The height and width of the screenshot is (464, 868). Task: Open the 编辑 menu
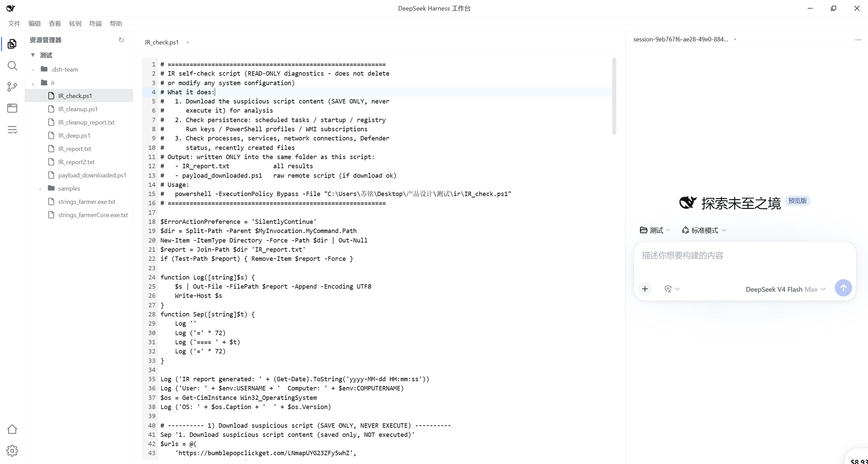(35, 23)
